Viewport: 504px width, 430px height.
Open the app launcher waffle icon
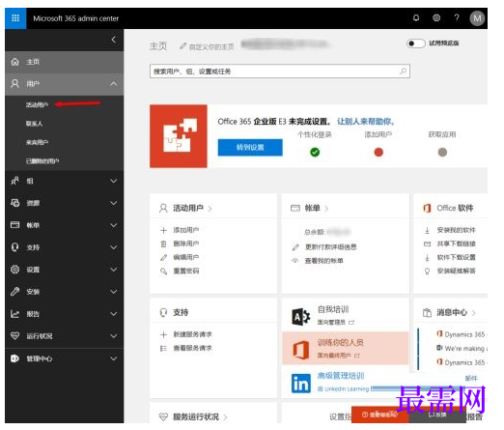(15, 18)
